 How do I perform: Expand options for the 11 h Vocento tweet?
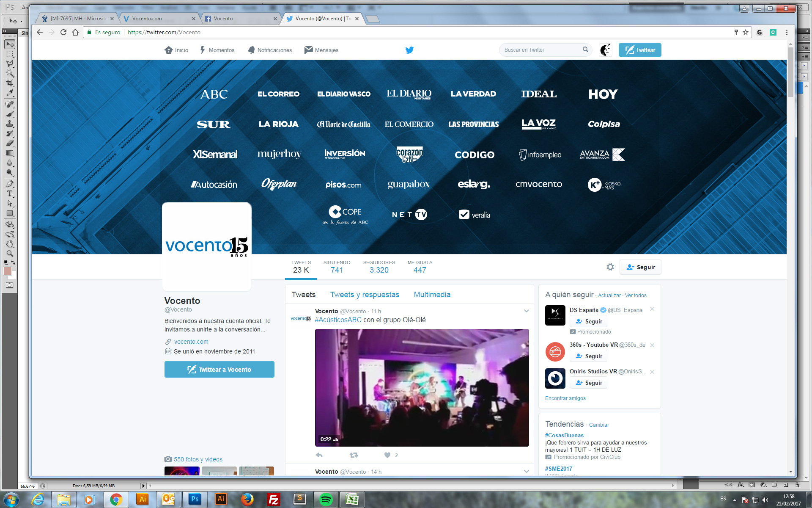(527, 311)
